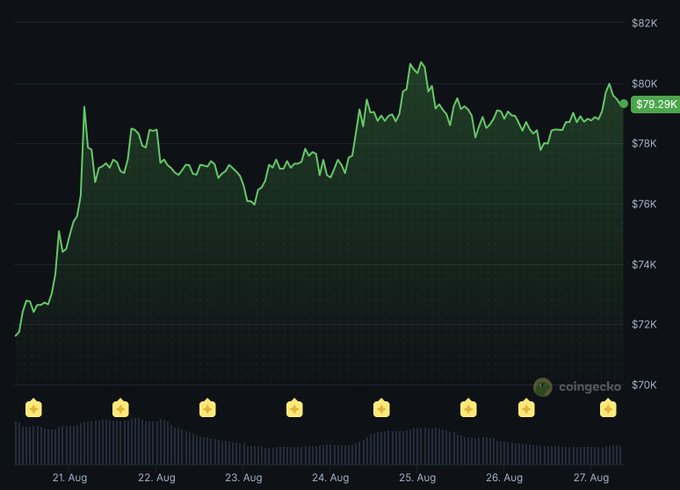Click the green $79.29K current price tag
The width and height of the screenshot is (680, 490).
(x=656, y=104)
